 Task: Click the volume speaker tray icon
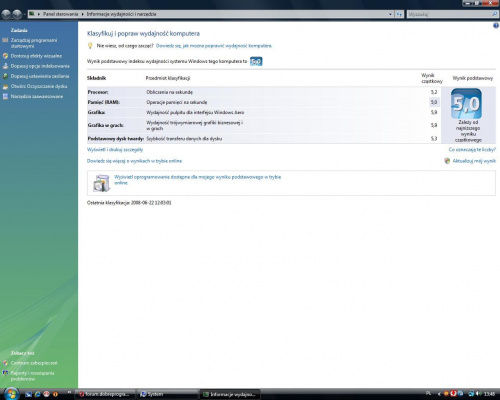coord(478,394)
